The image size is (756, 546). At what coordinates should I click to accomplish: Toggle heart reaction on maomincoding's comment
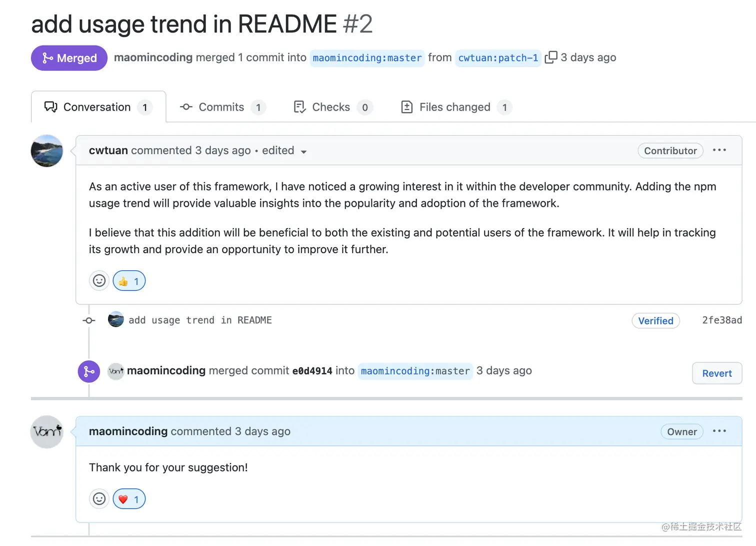click(x=129, y=499)
